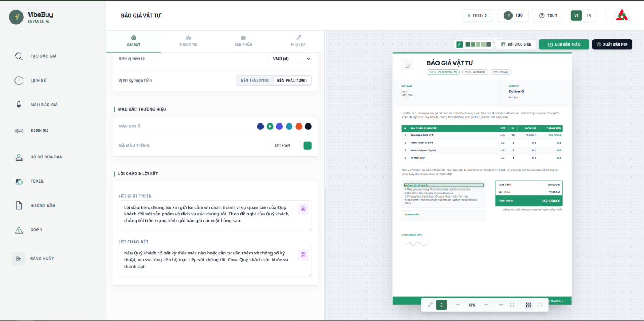Click the microphone icon for Mẫu Báo Giá
This screenshot has height=321, width=644.
coord(19,105)
